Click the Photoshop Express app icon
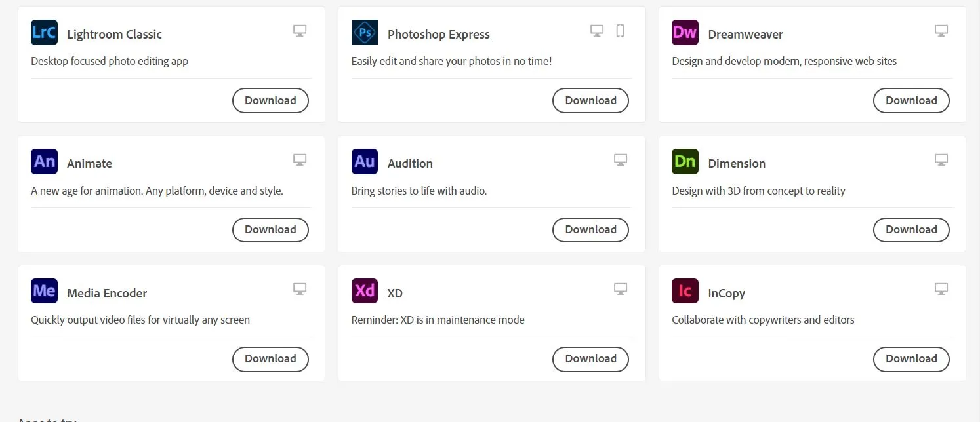This screenshot has width=980, height=422. [x=365, y=33]
